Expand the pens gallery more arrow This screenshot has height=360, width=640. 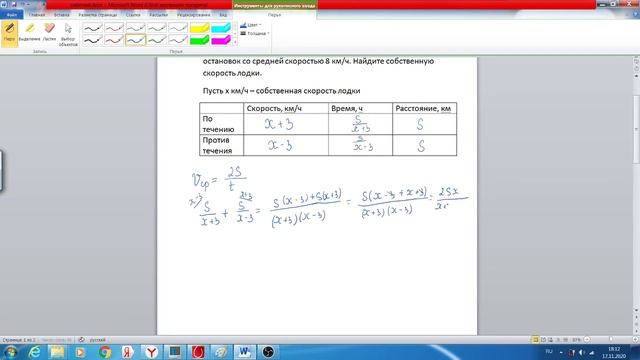pyautogui.click(x=235, y=42)
